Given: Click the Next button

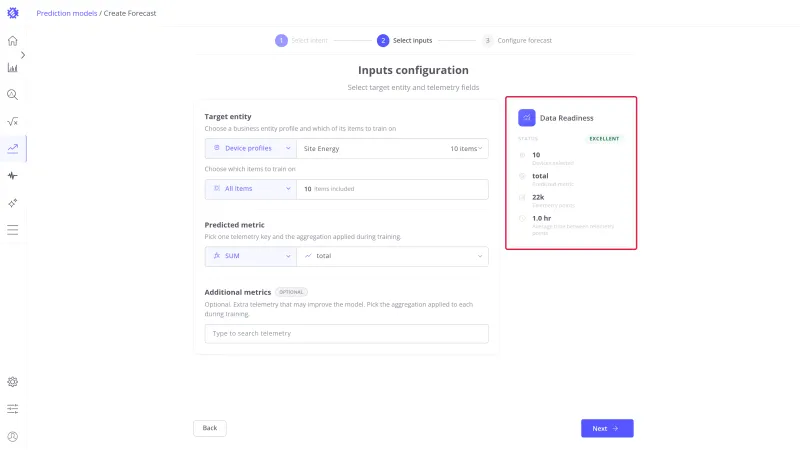Looking at the screenshot, I should coord(607,429).
